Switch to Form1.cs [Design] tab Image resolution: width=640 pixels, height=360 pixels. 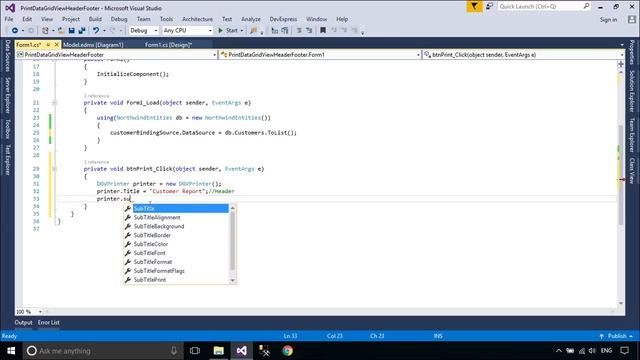(x=168, y=45)
